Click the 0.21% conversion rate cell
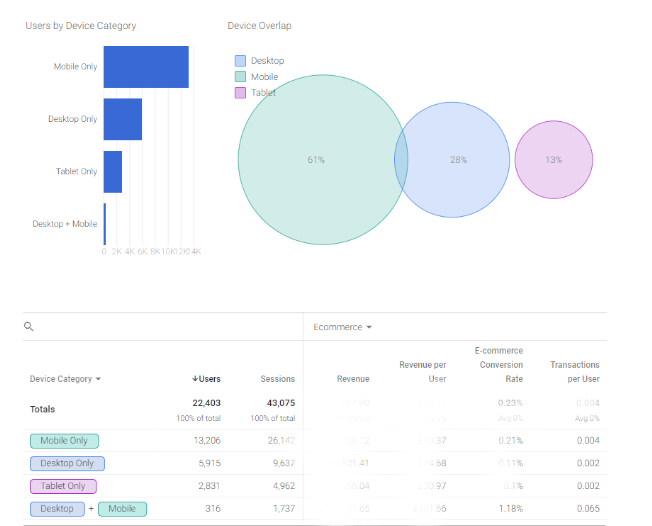The height and width of the screenshot is (526, 652). (x=510, y=441)
